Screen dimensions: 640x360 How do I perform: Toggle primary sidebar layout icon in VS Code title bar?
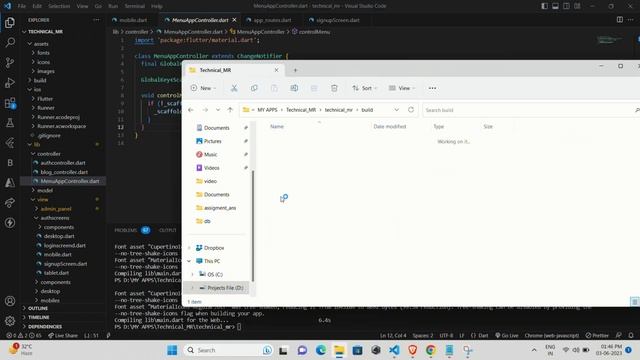click(544, 6)
